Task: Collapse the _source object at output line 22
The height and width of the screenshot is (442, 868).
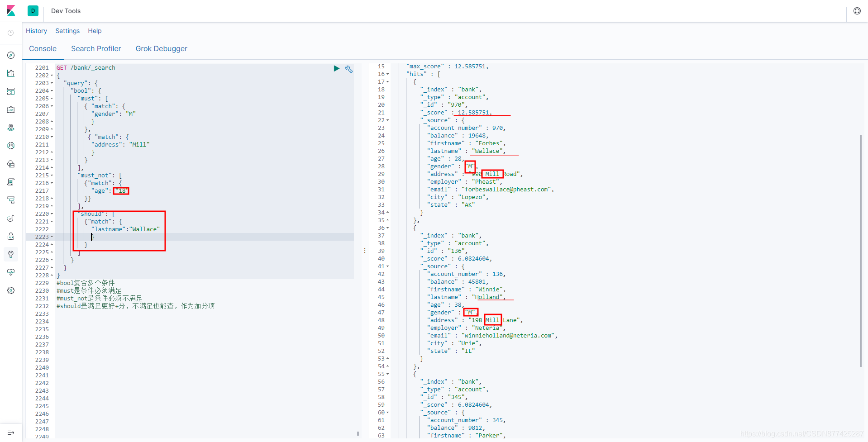Action: (387, 120)
